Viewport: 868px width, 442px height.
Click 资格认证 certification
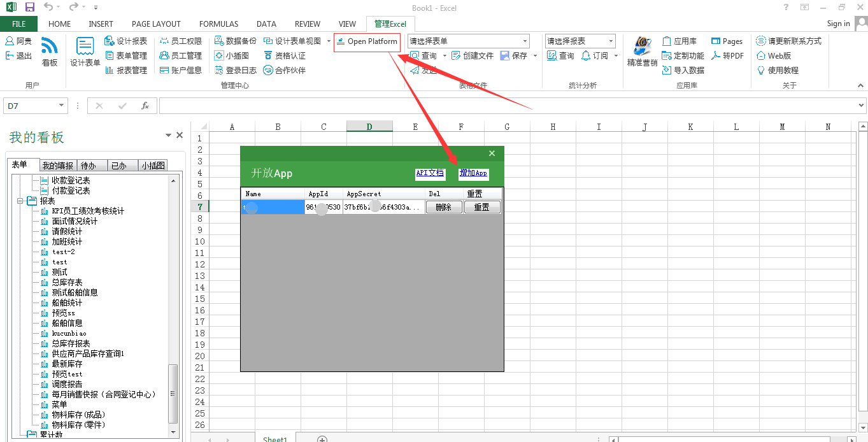coord(285,55)
